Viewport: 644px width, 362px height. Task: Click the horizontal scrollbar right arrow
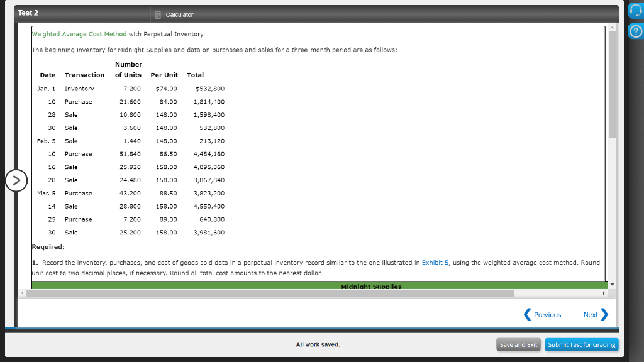pyautogui.click(x=603, y=292)
